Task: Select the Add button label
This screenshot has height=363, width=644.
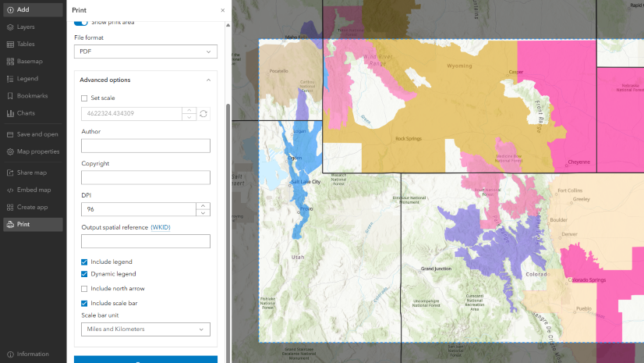Action: click(23, 9)
